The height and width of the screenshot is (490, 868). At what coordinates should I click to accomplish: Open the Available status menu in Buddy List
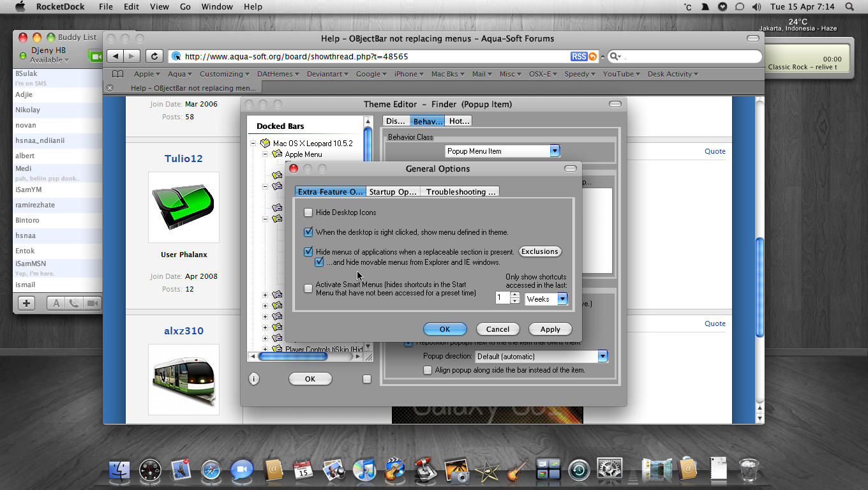pos(49,60)
